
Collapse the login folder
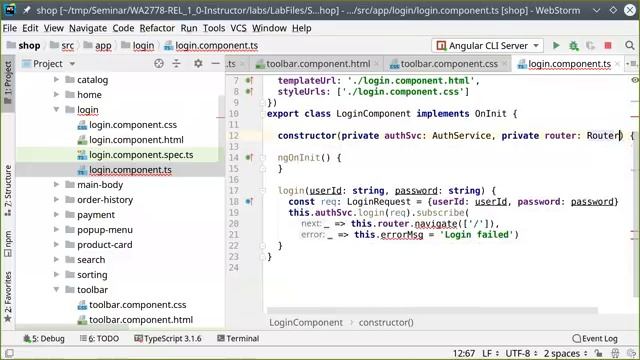click(56, 109)
